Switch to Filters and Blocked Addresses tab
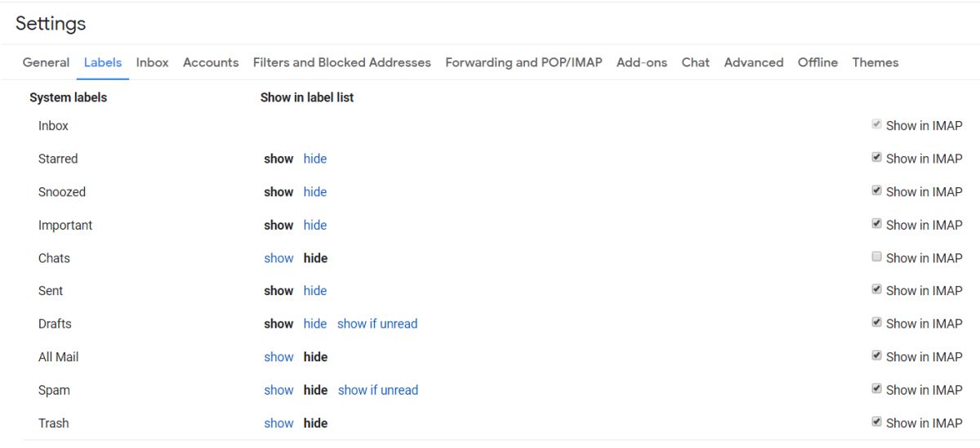This screenshot has width=980, height=448. (x=342, y=62)
